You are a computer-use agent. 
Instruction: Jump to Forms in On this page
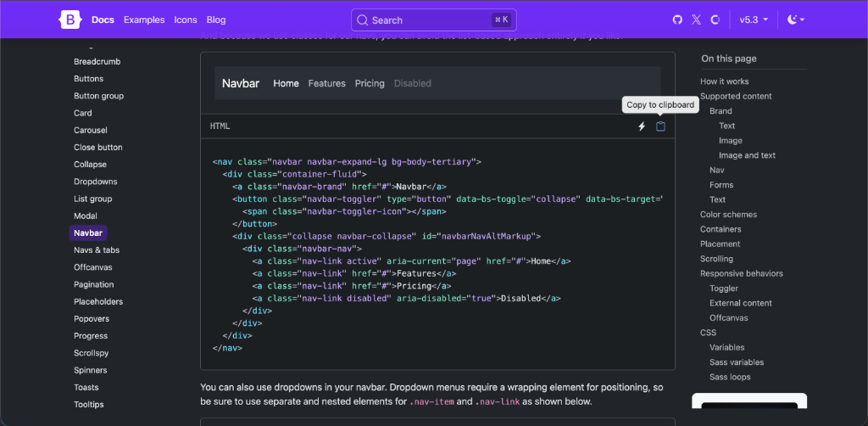click(721, 185)
